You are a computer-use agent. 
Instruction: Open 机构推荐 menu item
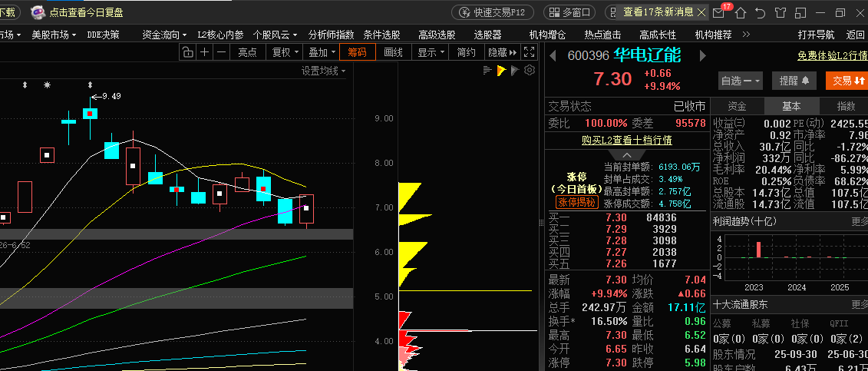(x=714, y=35)
